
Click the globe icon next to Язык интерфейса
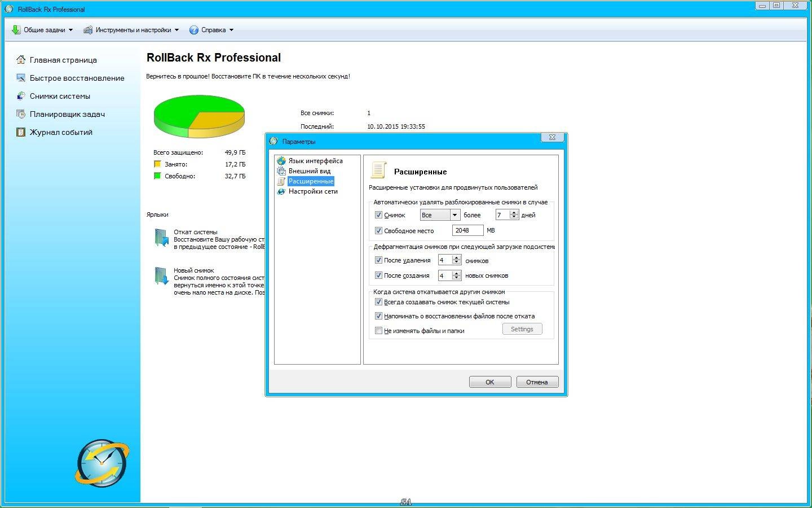point(281,161)
